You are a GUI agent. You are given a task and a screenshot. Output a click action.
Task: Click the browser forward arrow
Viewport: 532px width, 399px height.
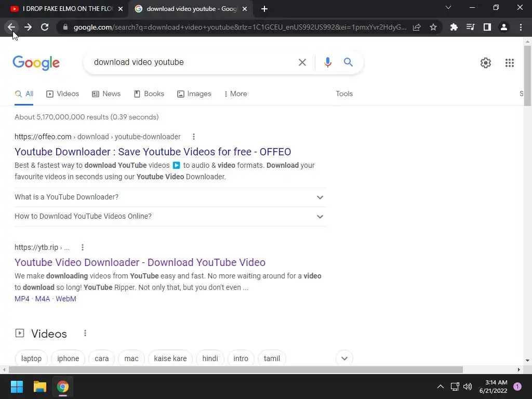tap(28, 27)
